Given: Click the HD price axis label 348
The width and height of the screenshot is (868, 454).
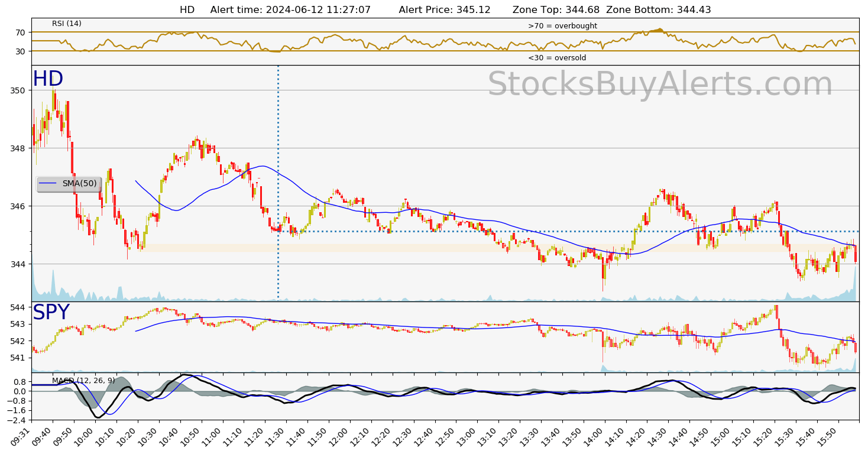Looking at the screenshot, I should point(18,148).
